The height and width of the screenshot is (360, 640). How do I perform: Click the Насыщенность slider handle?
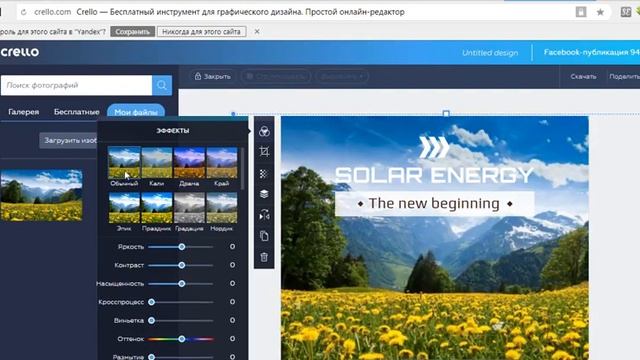(182, 284)
